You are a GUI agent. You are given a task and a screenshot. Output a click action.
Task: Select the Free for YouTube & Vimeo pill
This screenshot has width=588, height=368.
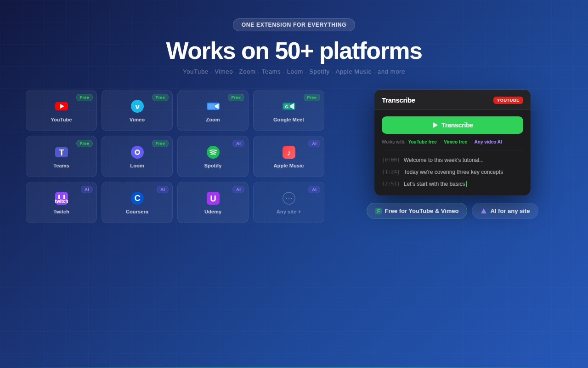[417, 211]
